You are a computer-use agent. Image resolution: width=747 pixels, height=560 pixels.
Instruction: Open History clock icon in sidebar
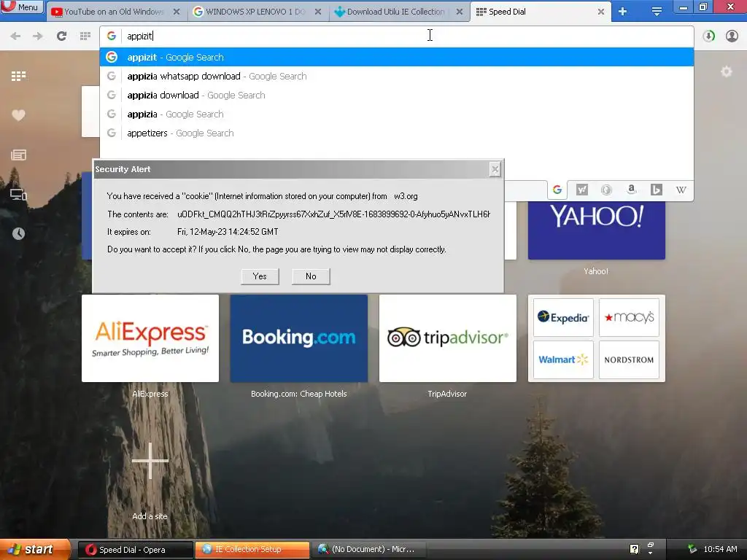coord(18,233)
